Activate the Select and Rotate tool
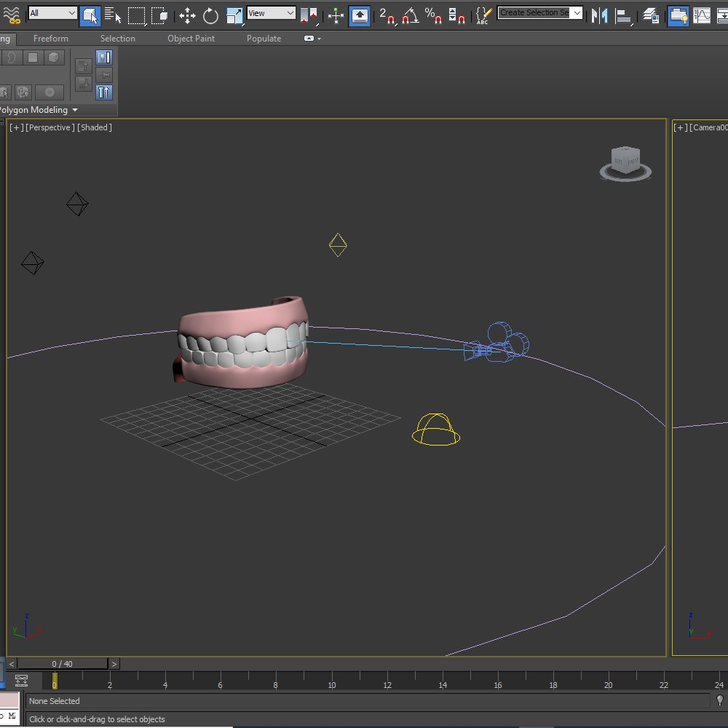 tap(210, 14)
